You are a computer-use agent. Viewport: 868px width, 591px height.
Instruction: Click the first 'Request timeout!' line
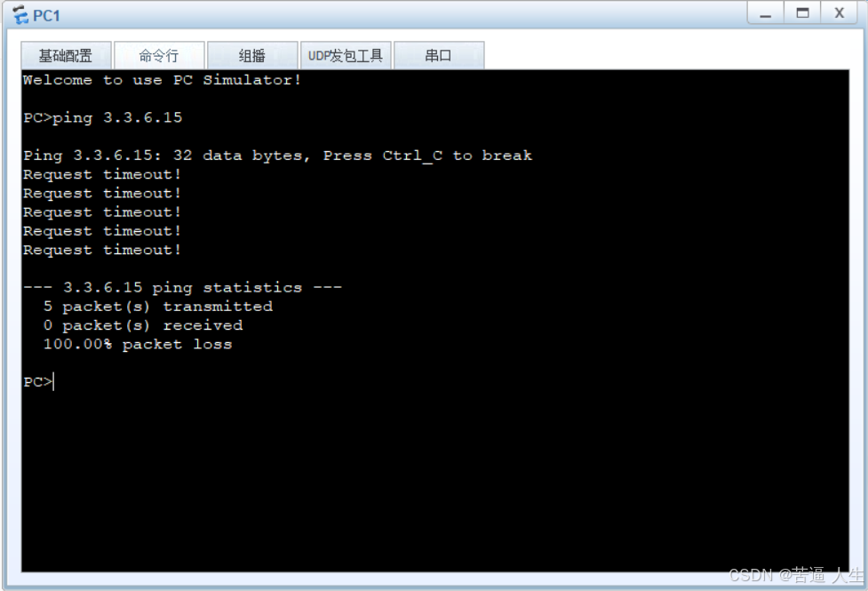pos(102,174)
